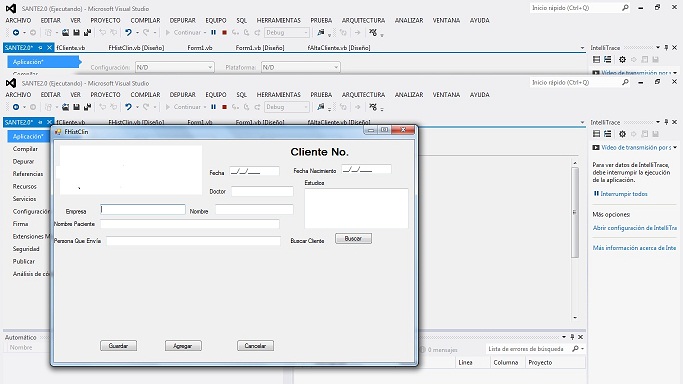Stop debugging with red square in upper toolbar

click(224, 33)
